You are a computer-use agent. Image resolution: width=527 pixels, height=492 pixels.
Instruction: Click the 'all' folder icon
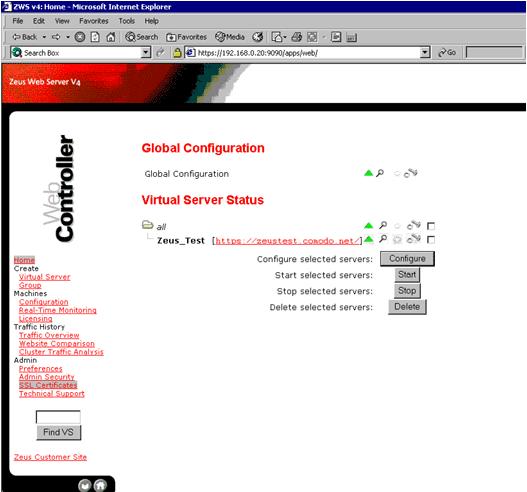(148, 225)
